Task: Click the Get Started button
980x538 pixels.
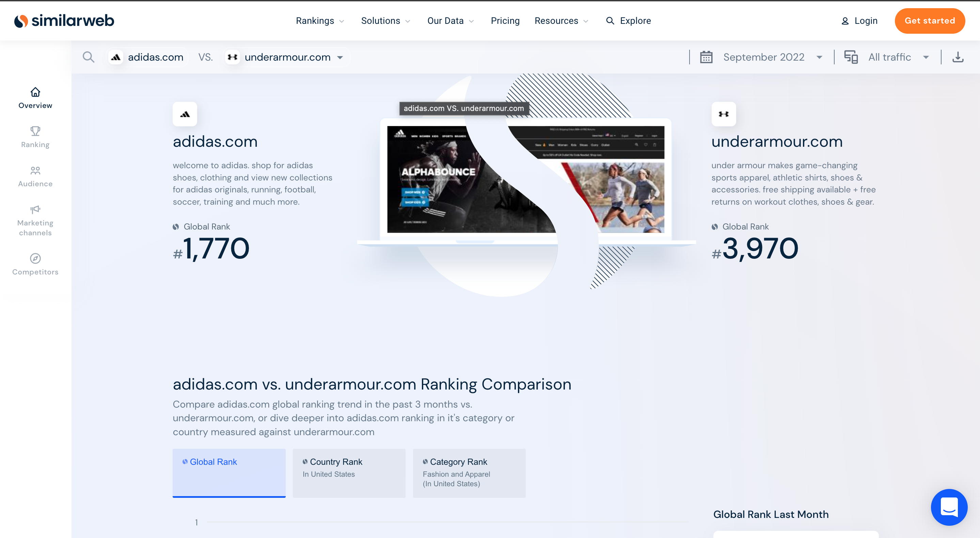Action: (930, 20)
